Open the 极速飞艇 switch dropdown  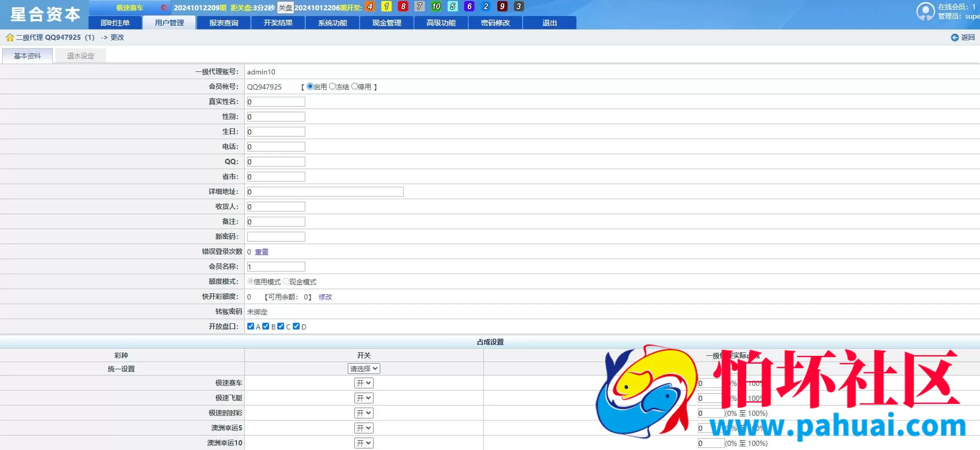point(364,398)
